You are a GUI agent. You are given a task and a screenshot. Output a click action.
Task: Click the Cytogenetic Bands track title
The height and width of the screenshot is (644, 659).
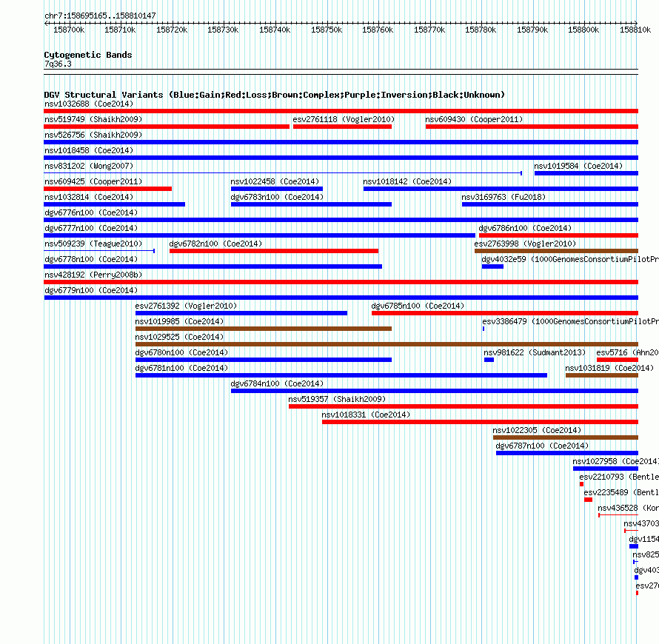[88, 55]
